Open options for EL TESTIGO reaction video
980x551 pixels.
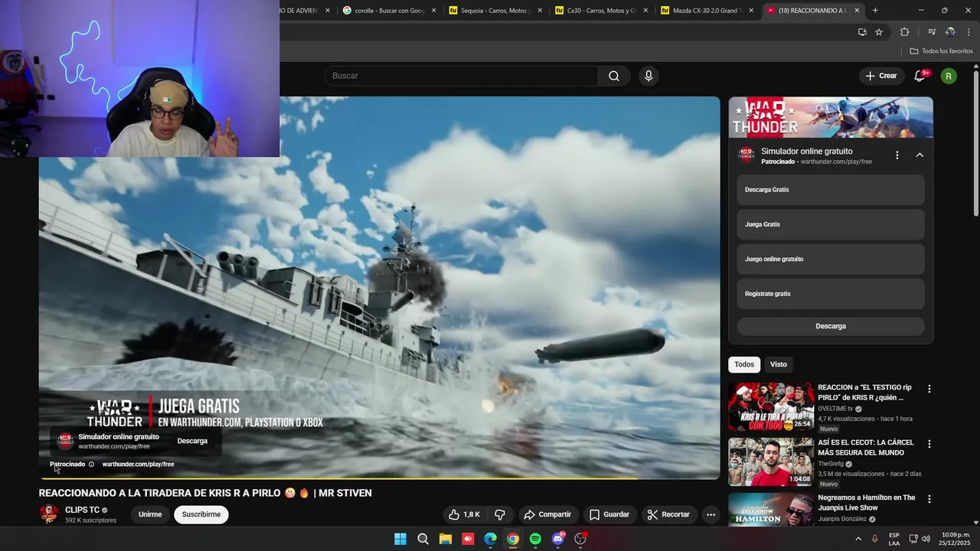click(929, 389)
